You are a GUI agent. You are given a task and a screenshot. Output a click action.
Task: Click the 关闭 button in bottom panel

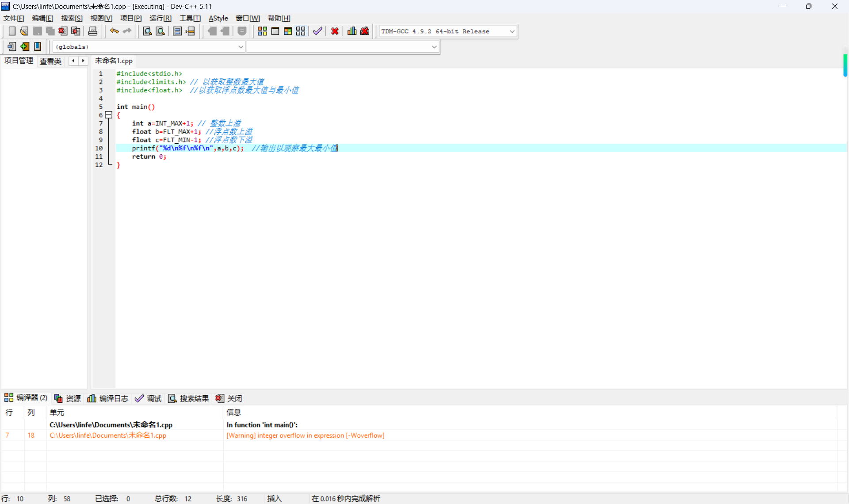229,398
